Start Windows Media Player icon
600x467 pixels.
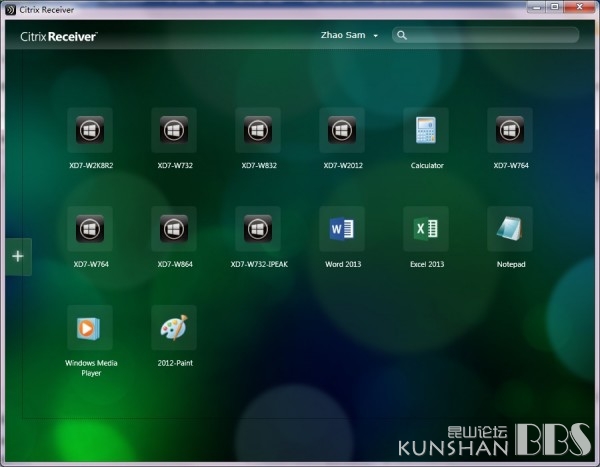(x=90, y=328)
